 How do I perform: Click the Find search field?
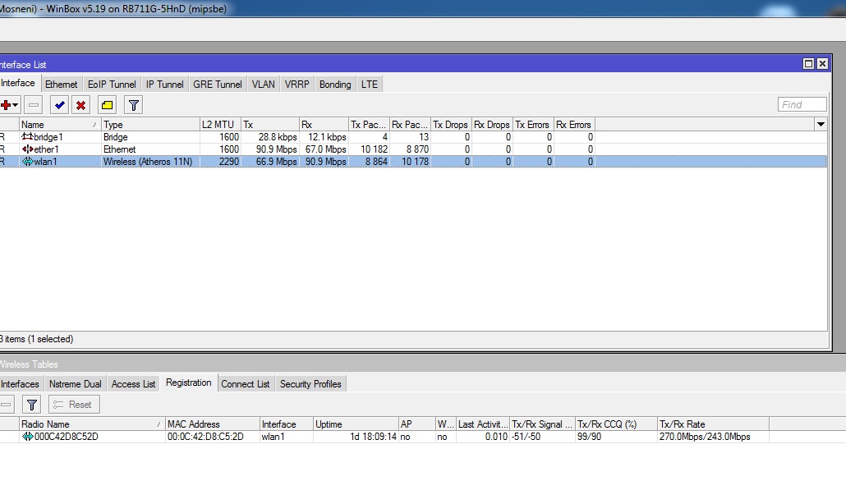(802, 104)
